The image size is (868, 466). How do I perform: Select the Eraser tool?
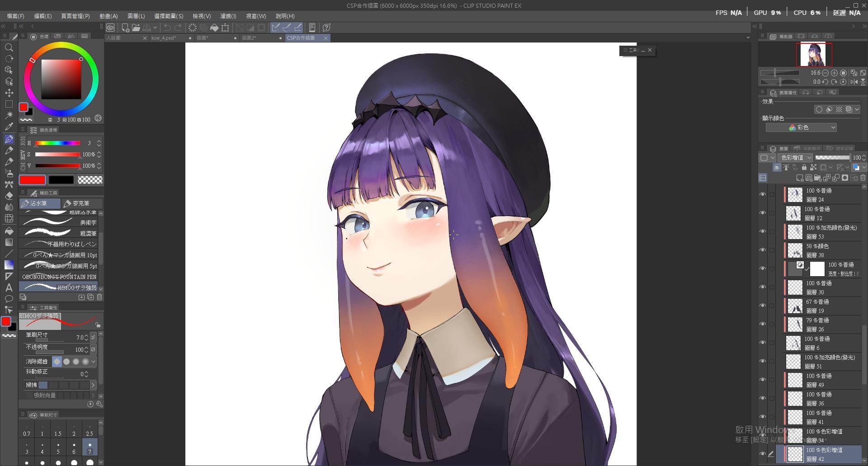pyautogui.click(x=9, y=196)
